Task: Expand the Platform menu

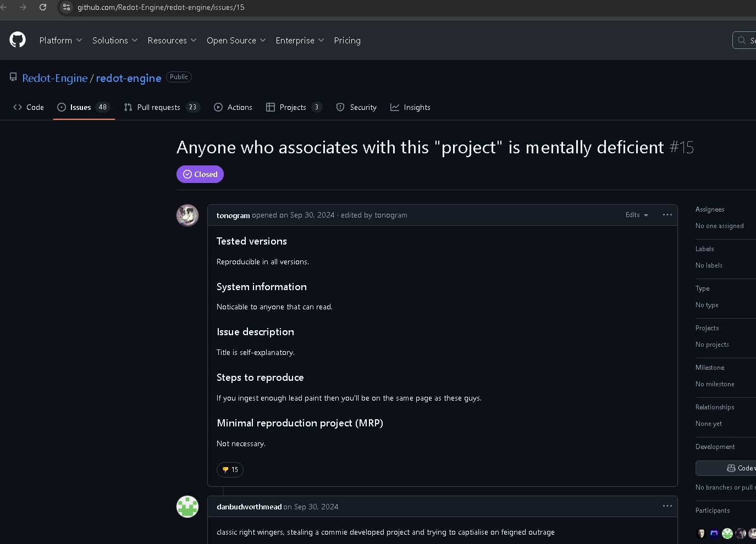Action: [60, 41]
